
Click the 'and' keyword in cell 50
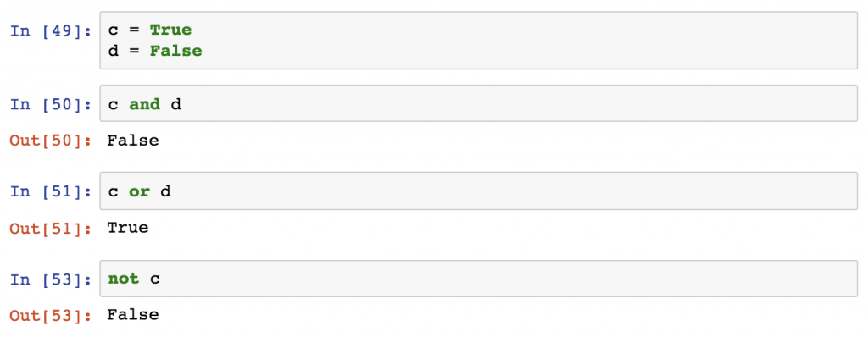[x=144, y=103]
